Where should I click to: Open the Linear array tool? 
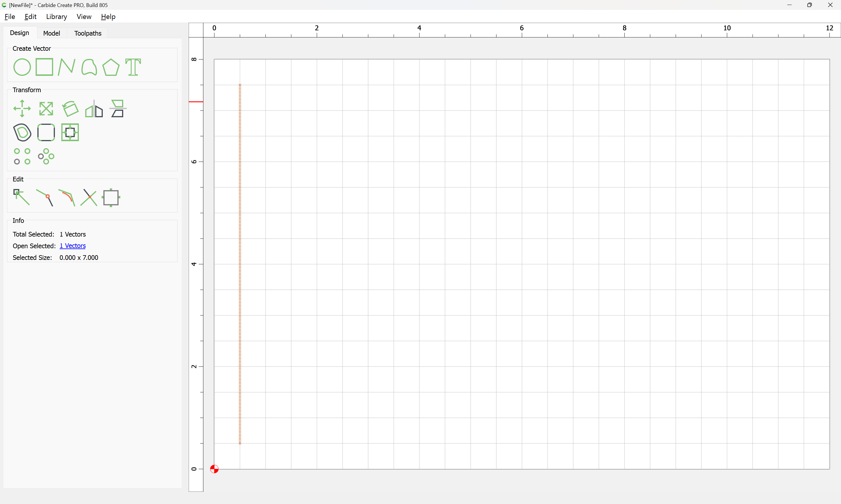22,156
